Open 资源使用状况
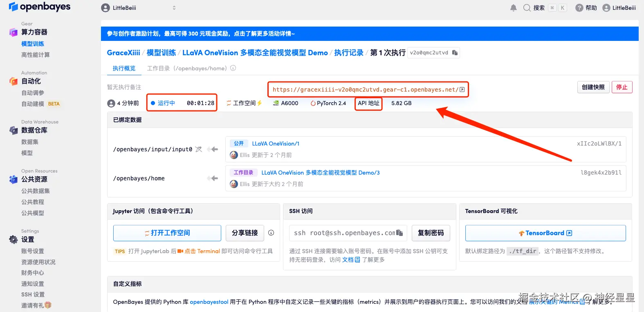 [38, 262]
